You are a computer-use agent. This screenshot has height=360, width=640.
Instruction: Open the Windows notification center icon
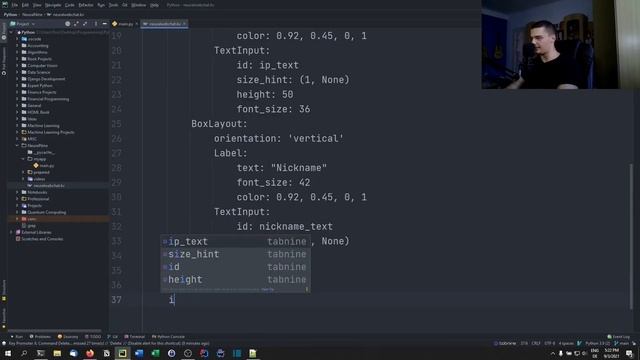tap(629, 353)
